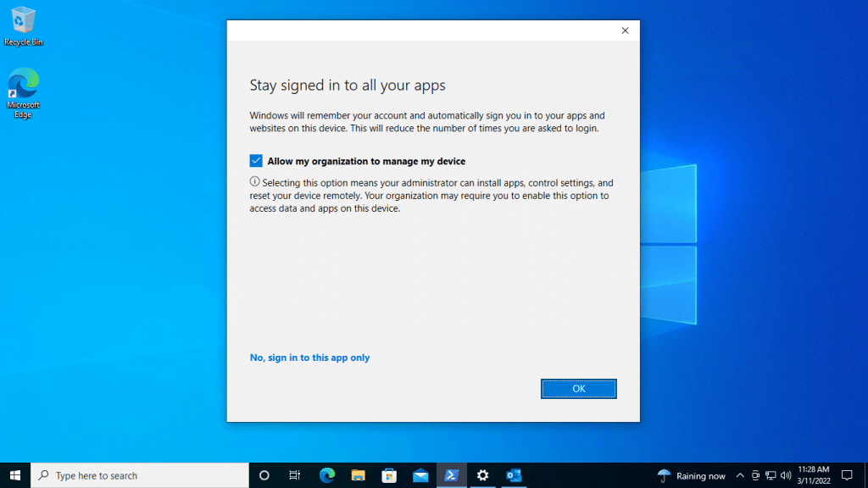
Task: Click the Meet Now tray icon
Action: [x=755, y=475]
